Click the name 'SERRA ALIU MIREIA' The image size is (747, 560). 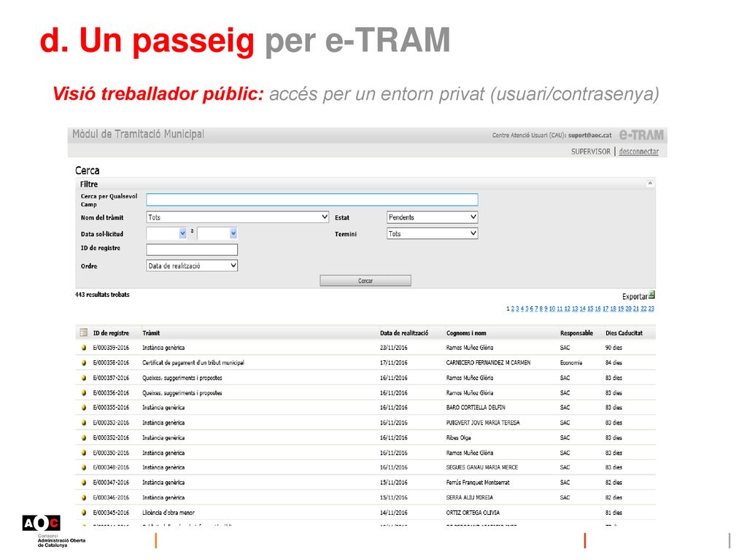[x=470, y=497]
